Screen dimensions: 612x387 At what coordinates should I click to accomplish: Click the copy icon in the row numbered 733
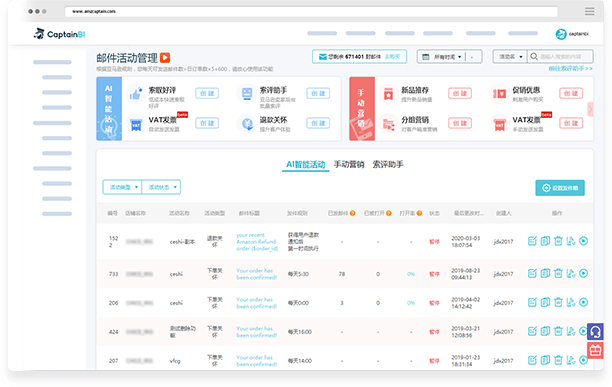pos(545,273)
